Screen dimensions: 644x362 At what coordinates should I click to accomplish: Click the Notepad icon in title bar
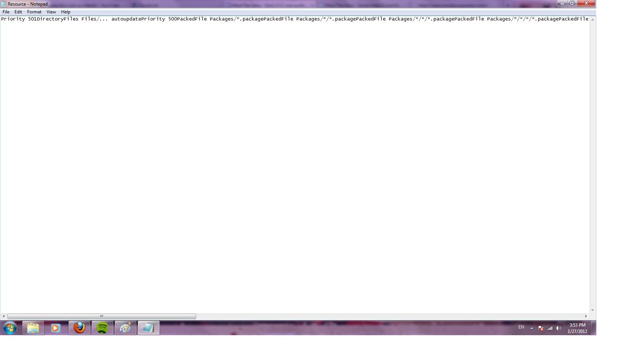coord(3,4)
